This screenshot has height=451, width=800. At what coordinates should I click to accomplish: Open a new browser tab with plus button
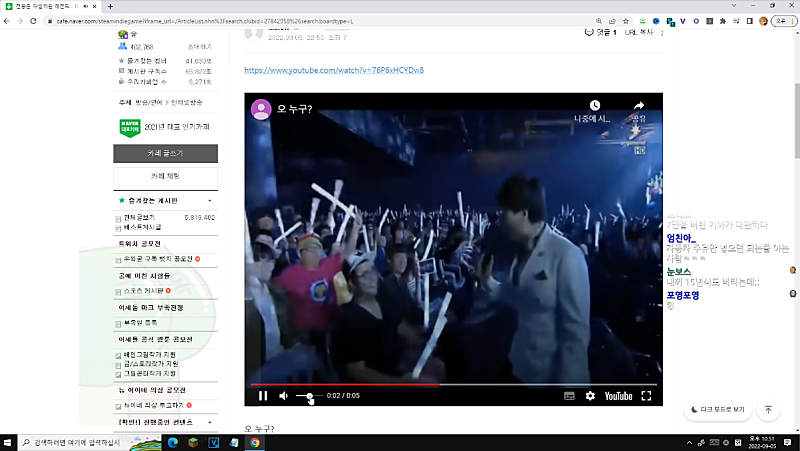109,6
